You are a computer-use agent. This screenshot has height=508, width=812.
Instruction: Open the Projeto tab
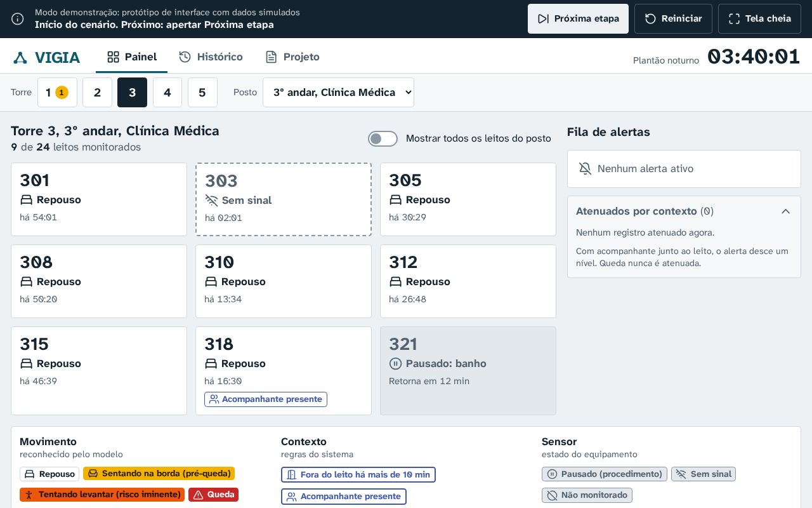click(292, 57)
